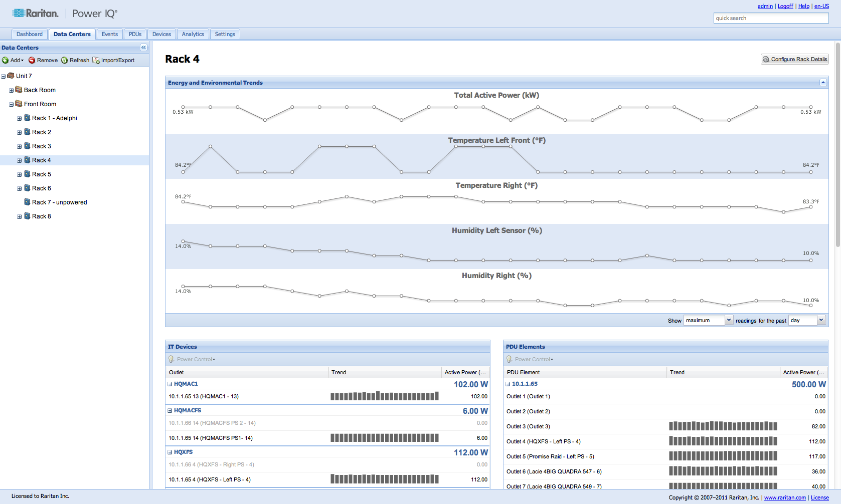Click PDU Elements Trend column header
Viewport: 841px width, 504px height.
pos(723,372)
